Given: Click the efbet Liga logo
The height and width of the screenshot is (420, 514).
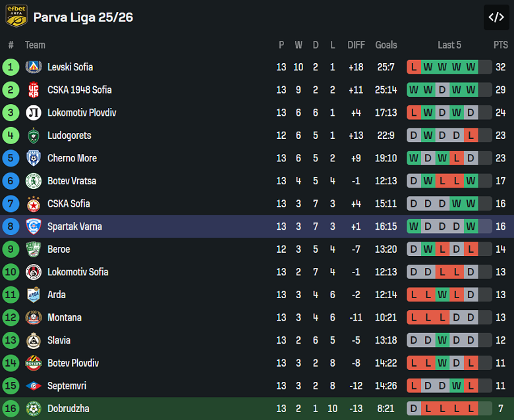Looking at the screenshot, I should [16, 16].
